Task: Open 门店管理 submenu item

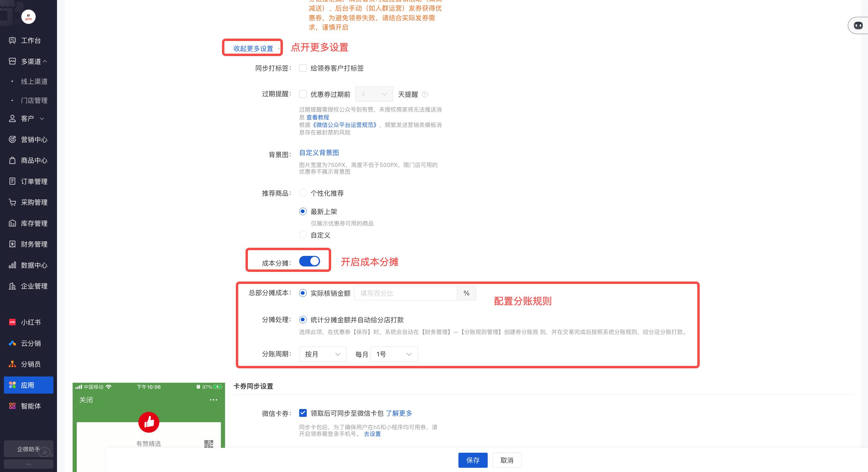Action: coord(34,100)
